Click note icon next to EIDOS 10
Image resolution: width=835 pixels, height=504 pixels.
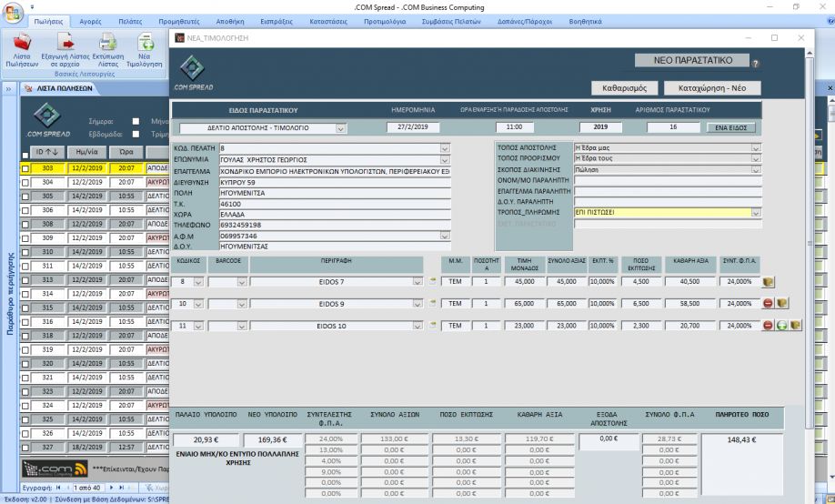tap(432, 325)
